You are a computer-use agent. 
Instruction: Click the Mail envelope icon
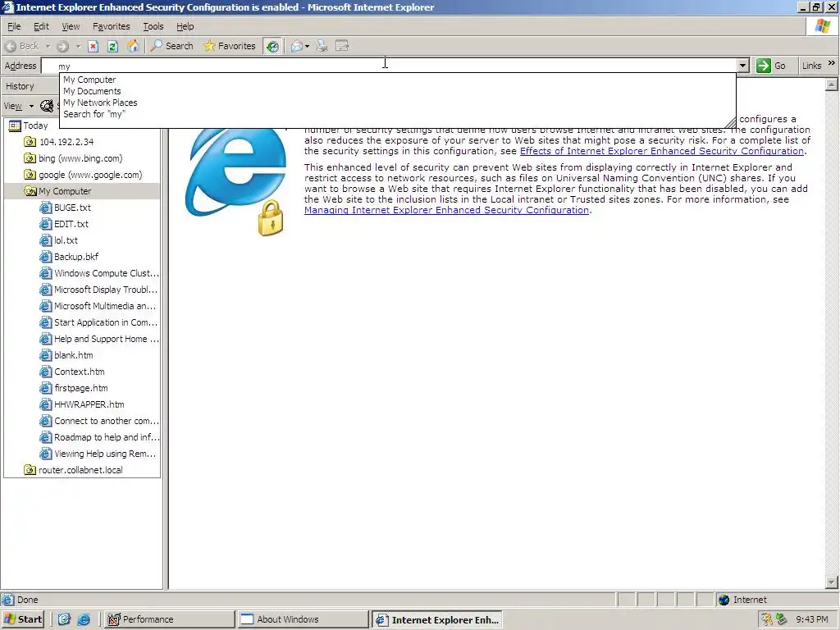[x=296, y=46]
